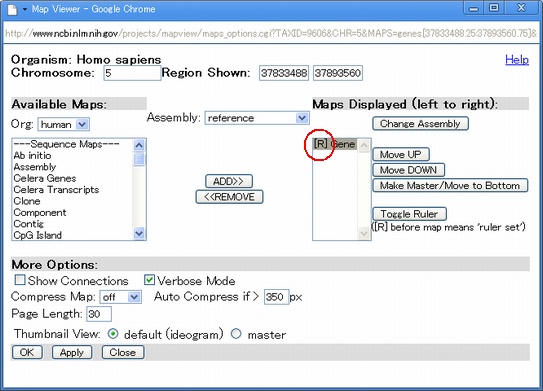543x391 pixels.
Task: Click the Toggle Ruler button
Action: click(x=409, y=214)
